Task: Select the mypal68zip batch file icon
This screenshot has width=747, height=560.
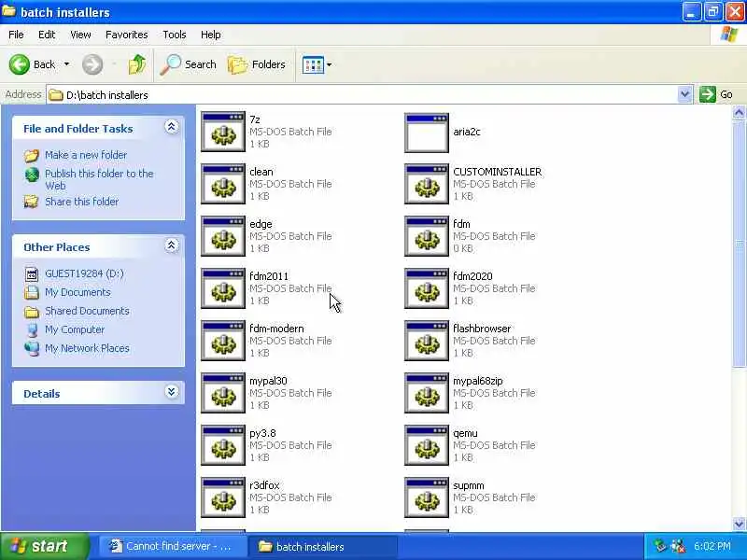Action: (x=427, y=394)
